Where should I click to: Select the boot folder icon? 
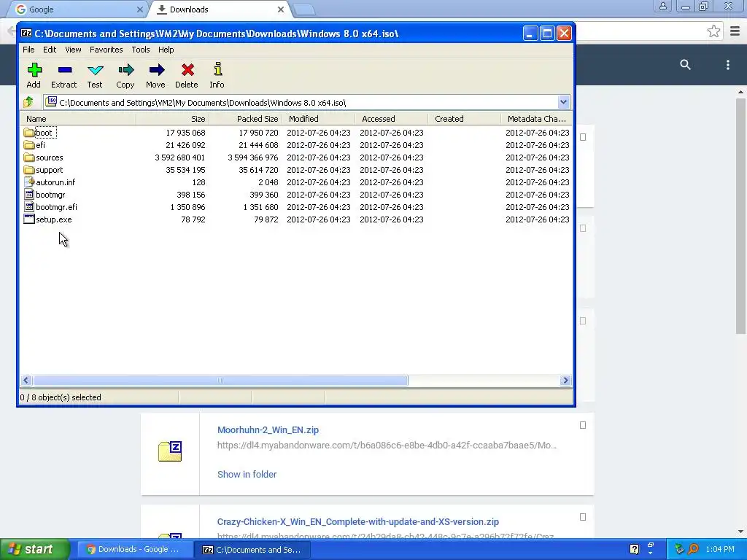(x=29, y=133)
